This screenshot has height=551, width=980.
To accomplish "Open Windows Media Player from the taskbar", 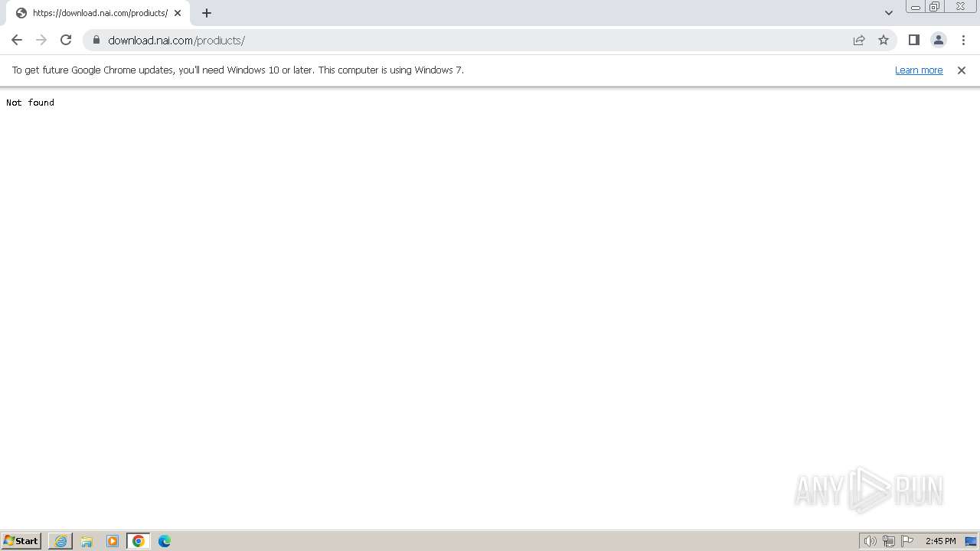I will [113, 541].
